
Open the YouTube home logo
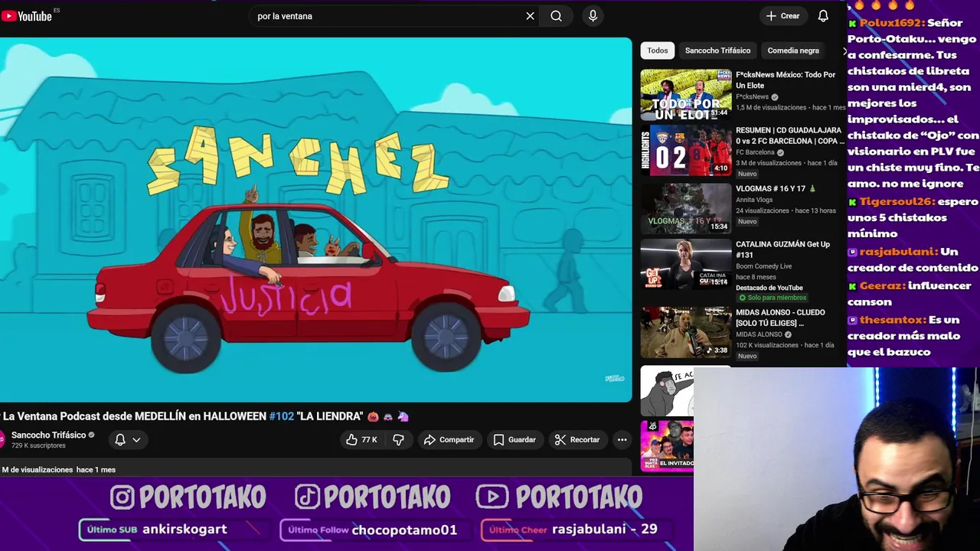click(28, 16)
